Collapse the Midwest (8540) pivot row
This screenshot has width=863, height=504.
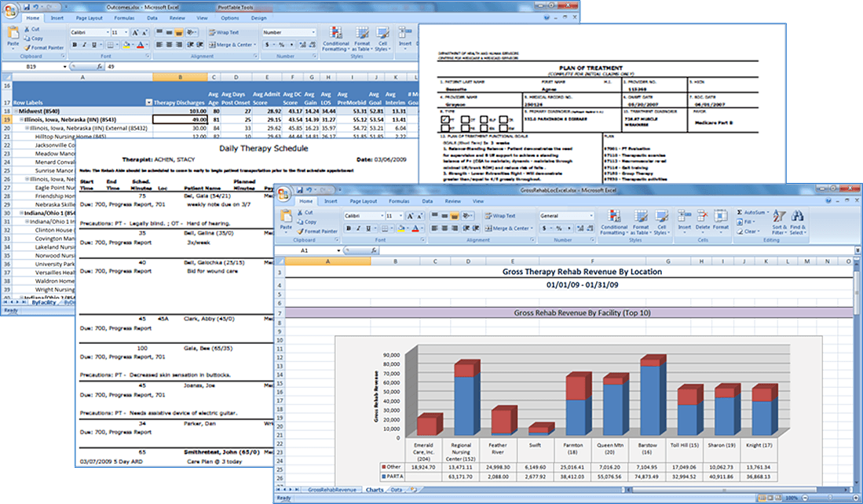[19, 111]
